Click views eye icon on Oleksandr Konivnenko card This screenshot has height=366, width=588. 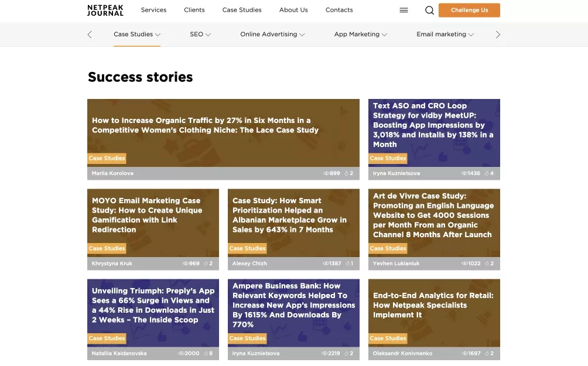point(464,353)
